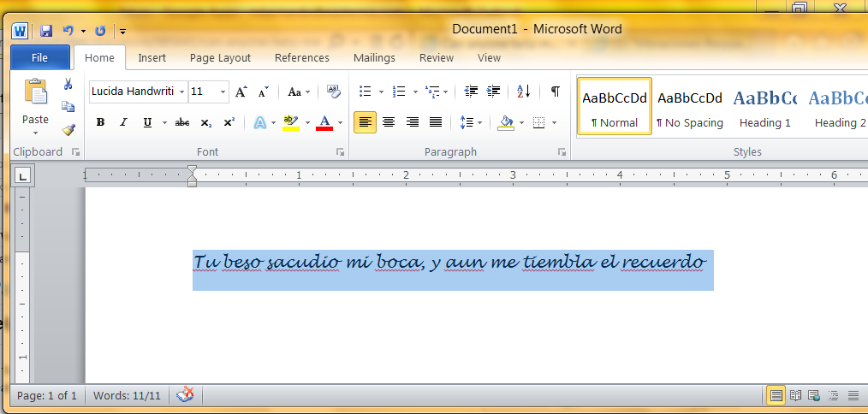868x414 pixels.
Task: Click the Multilevel List icon
Action: (432, 92)
